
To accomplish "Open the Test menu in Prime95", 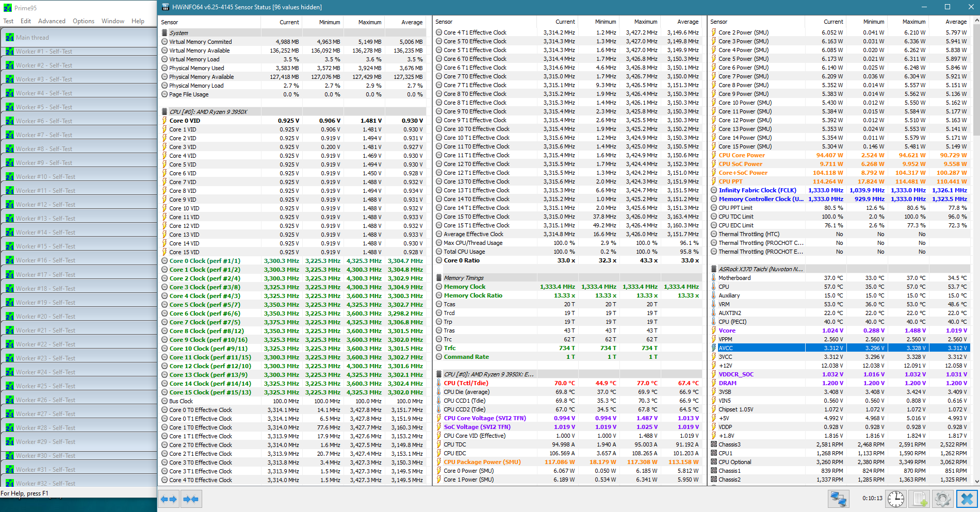I will 8,21.
